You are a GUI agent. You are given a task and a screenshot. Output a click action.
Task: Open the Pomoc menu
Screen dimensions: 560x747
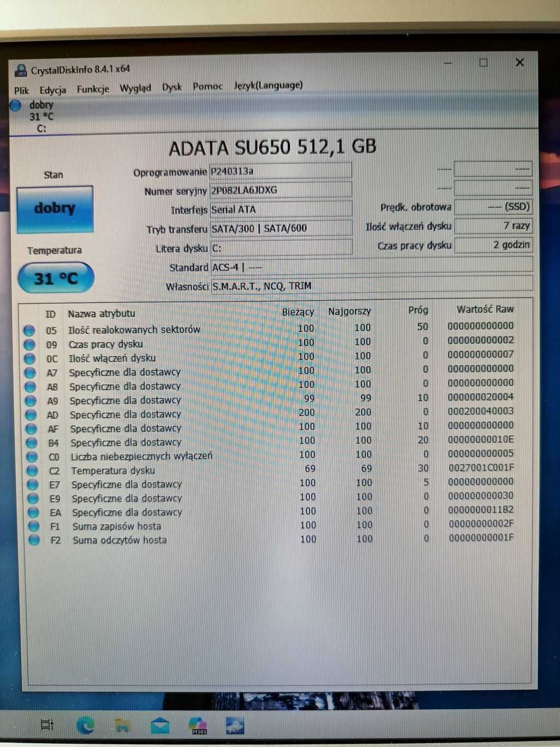coord(208,86)
